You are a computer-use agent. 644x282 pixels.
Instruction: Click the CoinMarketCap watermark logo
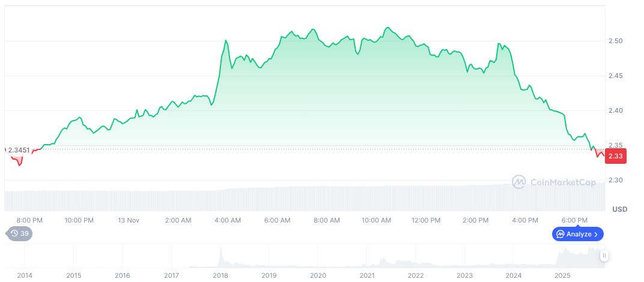(554, 181)
